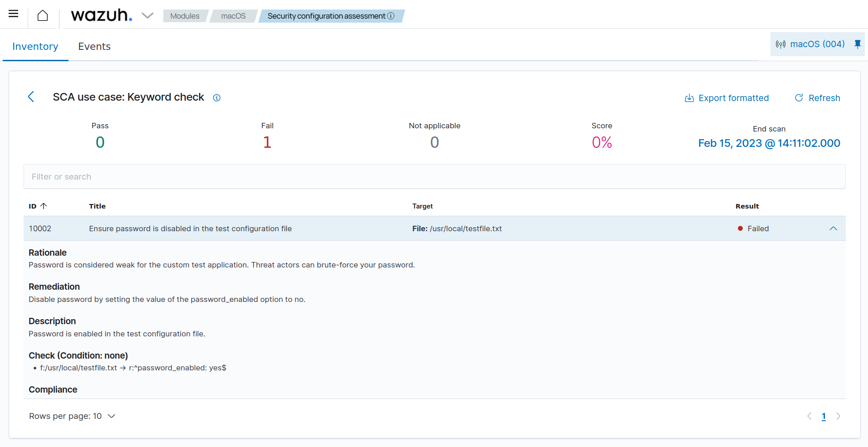Focus the Filter or search field
This screenshot has height=447, width=868.
[435, 176]
